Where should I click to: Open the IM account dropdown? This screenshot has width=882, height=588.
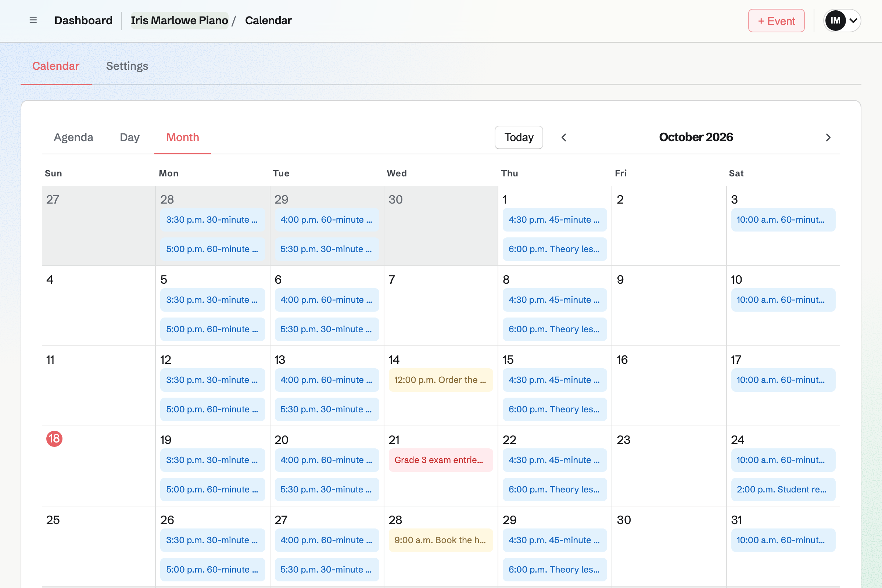842,21
